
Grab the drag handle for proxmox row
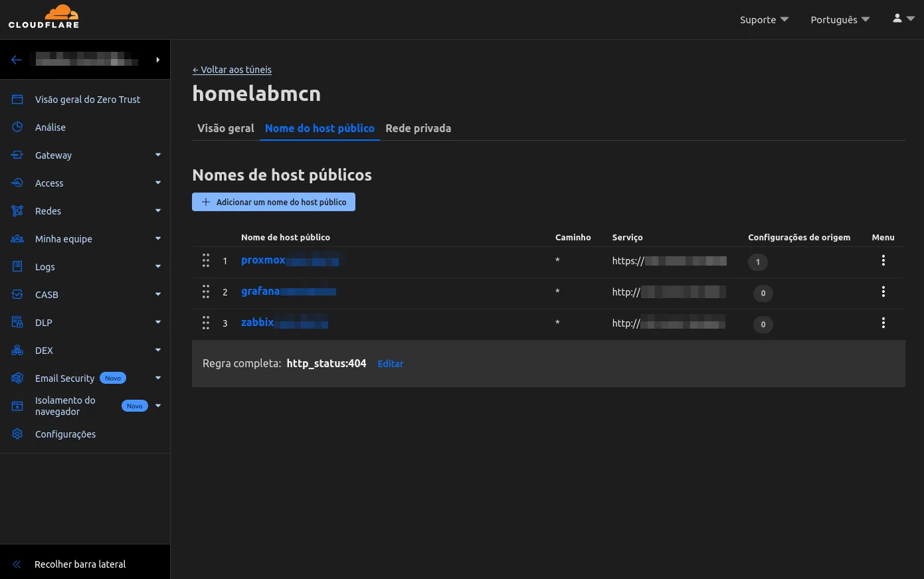pyautogui.click(x=206, y=260)
